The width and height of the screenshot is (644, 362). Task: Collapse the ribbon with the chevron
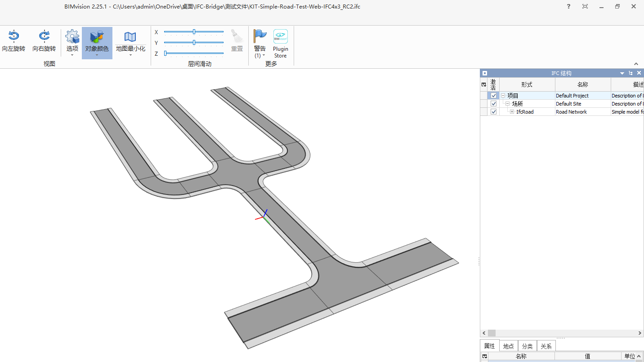636,64
